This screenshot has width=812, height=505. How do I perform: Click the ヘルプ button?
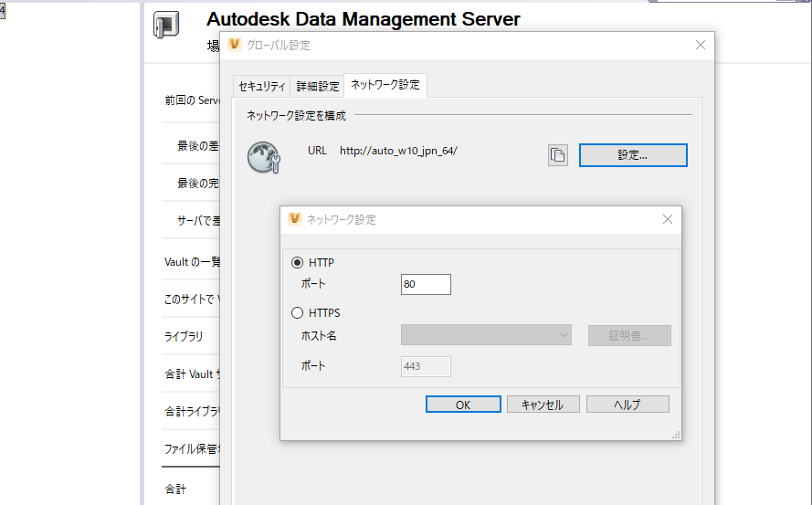click(x=627, y=405)
